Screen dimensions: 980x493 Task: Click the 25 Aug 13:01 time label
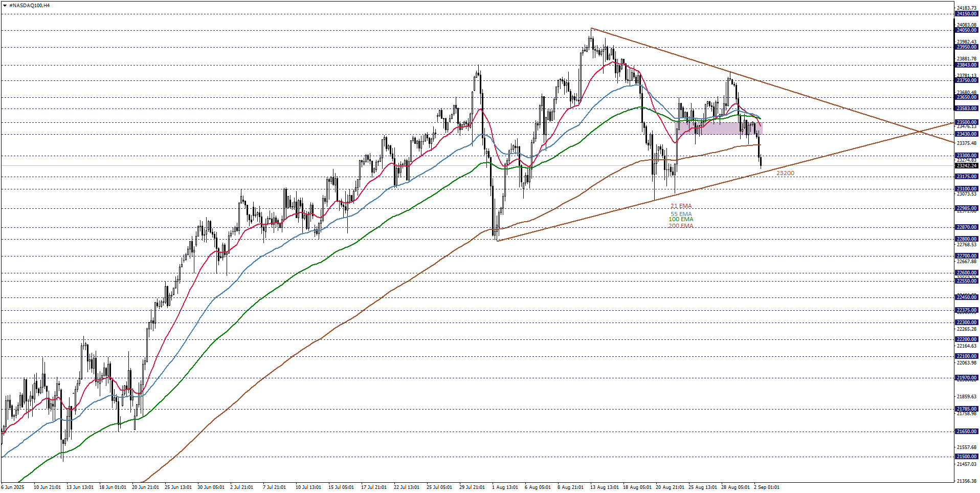click(703, 487)
